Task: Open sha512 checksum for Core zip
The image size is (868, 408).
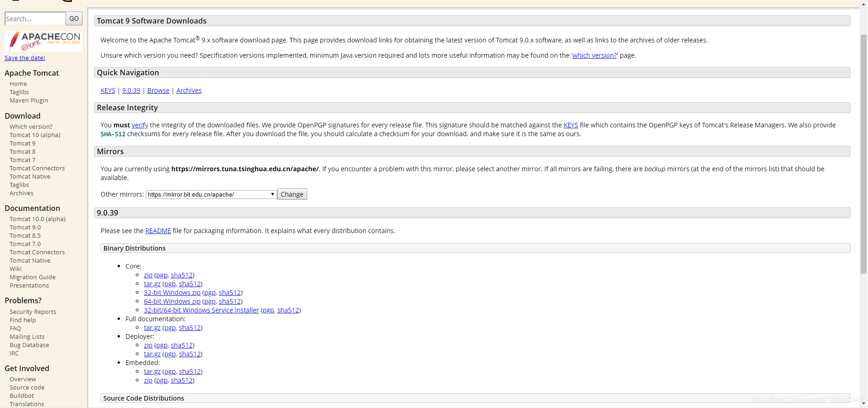Action: tap(182, 275)
